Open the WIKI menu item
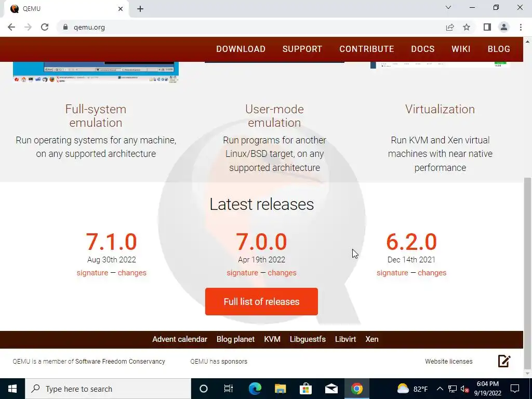 [x=461, y=49]
